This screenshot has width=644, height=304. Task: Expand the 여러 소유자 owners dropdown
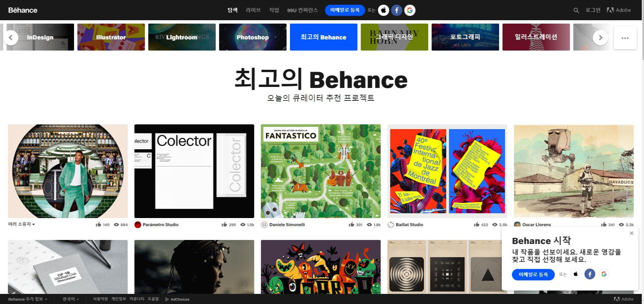[x=21, y=224]
